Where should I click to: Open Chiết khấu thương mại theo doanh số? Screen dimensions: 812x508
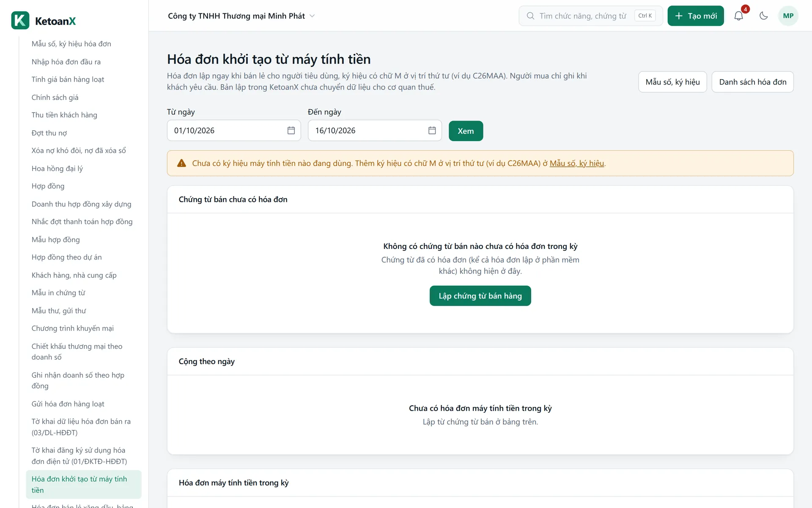(x=84, y=352)
